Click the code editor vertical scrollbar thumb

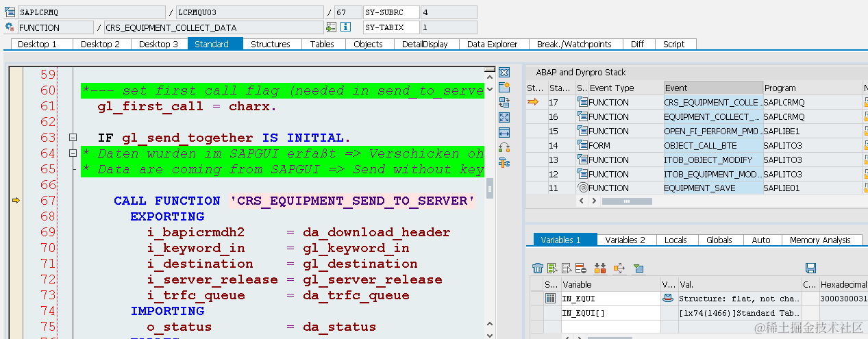pyautogui.click(x=489, y=188)
